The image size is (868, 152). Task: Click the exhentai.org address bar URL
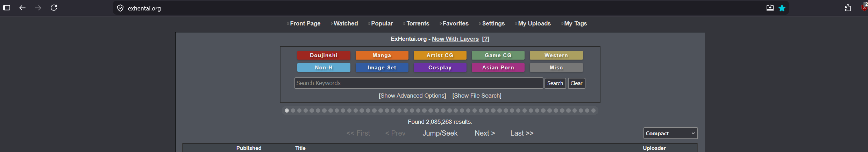point(144,8)
